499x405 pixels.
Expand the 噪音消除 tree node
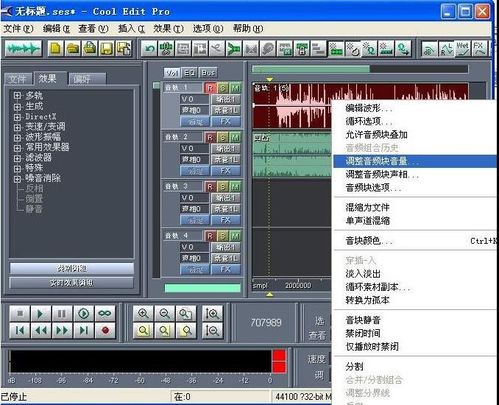(x=17, y=179)
